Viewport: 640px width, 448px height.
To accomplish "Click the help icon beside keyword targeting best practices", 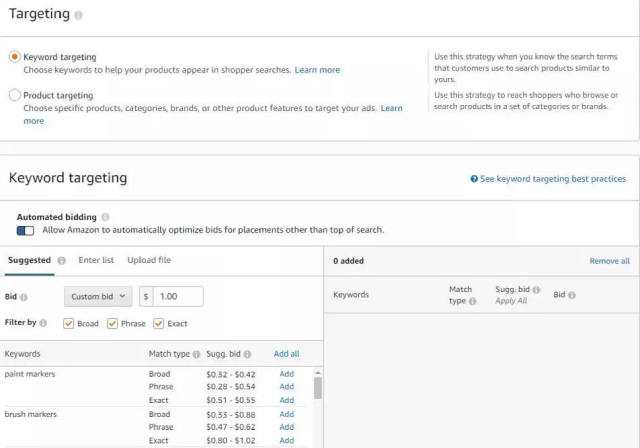I will [x=474, y=179].
